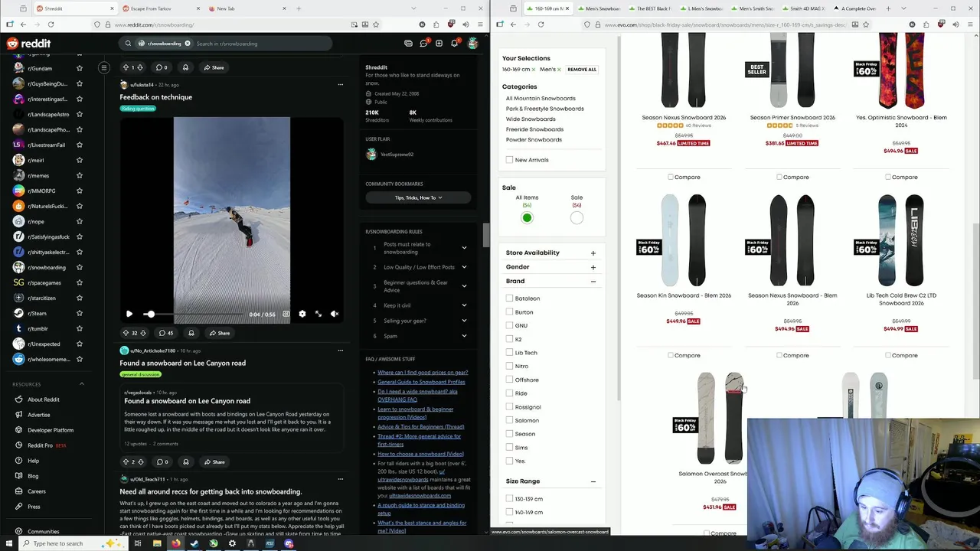Open the Reddit ads icon in header
980x551 pixels.
[408, 44]
